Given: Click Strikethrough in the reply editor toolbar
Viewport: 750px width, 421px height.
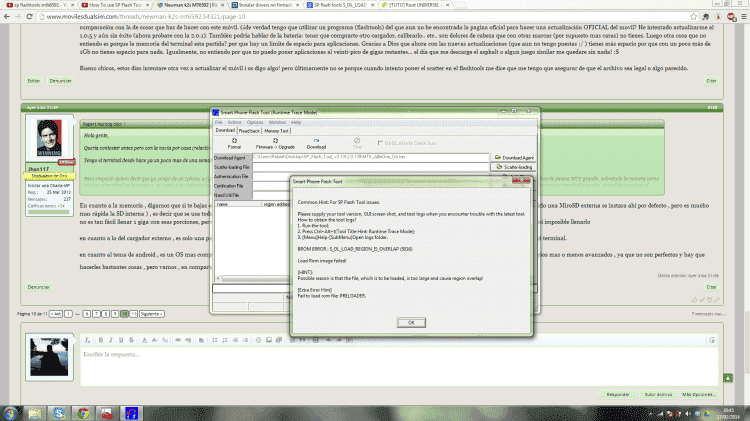Looking at the screenshot, I should (x=131, y=340).
